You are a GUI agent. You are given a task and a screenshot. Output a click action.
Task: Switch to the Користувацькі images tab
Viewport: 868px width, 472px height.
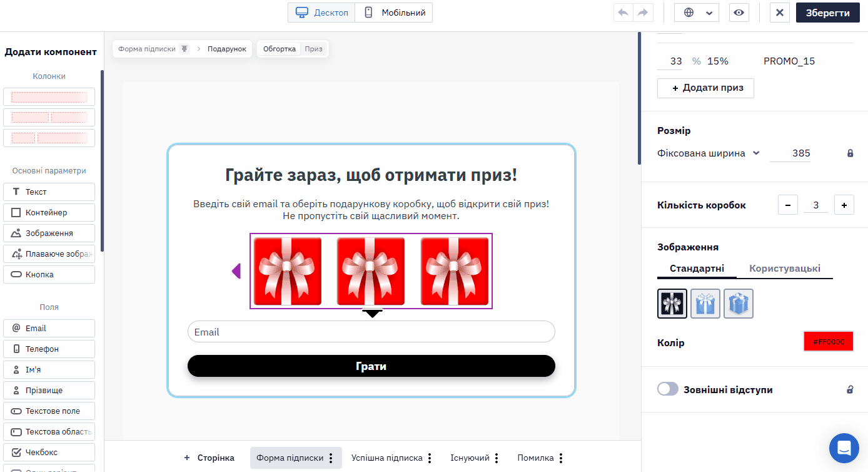point(785,269)
